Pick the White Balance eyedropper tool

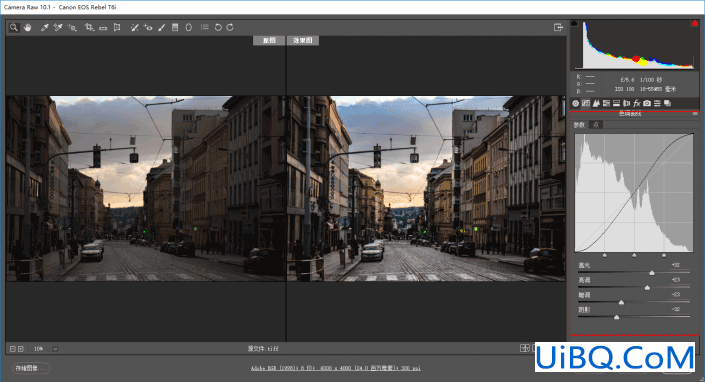coord(45,27)
